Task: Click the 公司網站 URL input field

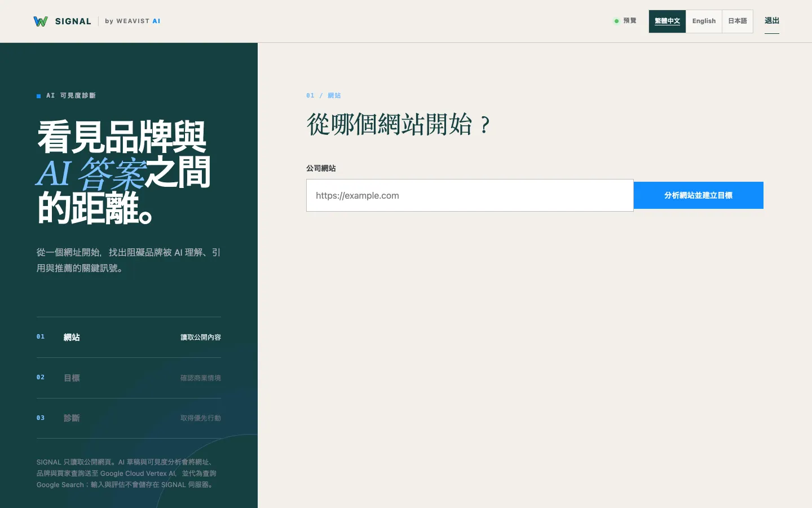Action: (x=470, y=195)
